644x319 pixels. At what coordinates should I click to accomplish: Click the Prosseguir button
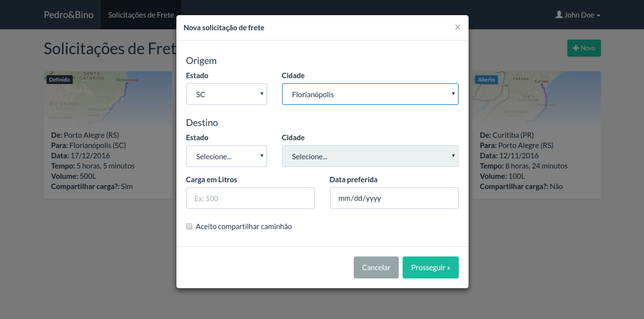[430, 268]
